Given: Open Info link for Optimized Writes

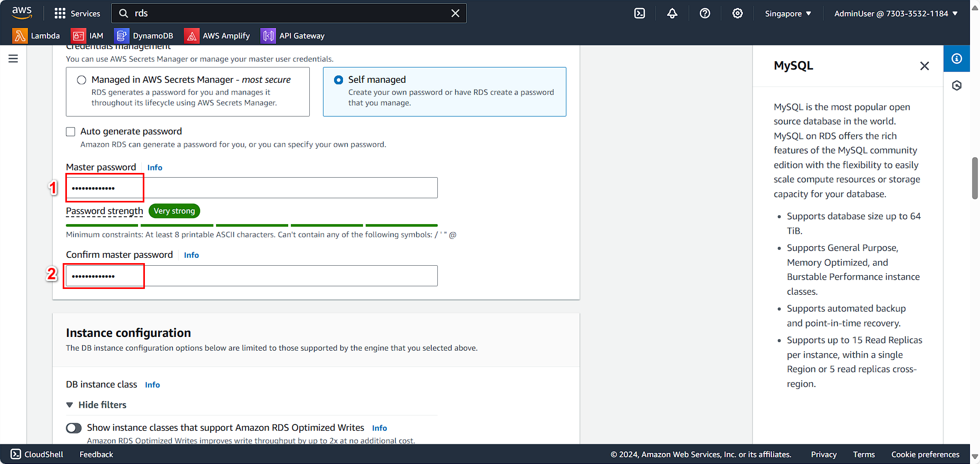Looking at the screenshot, I should tap(379, 428).
